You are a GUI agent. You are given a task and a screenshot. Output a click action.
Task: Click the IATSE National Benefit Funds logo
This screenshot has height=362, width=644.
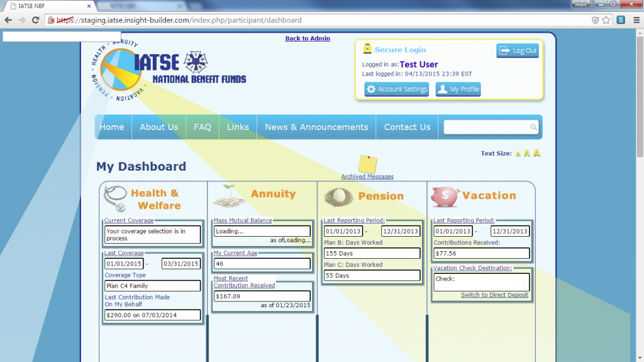tap(169, 70)
